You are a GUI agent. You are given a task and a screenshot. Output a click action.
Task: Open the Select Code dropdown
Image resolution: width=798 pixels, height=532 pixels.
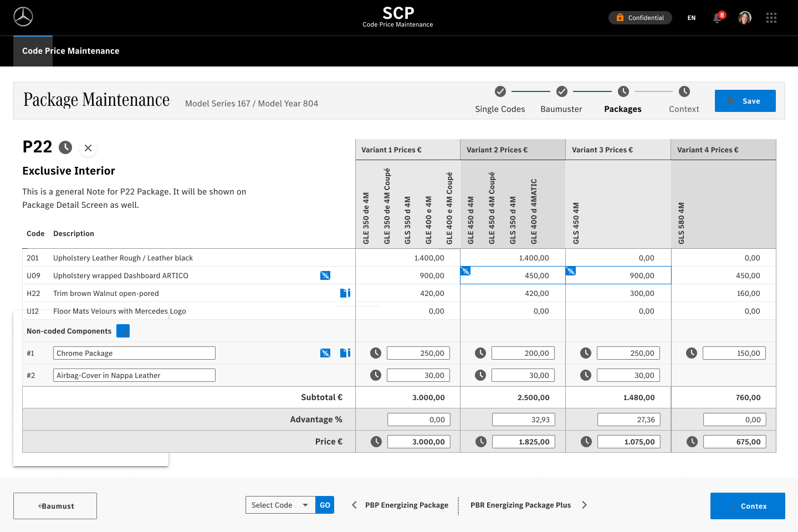pos(280,505)
